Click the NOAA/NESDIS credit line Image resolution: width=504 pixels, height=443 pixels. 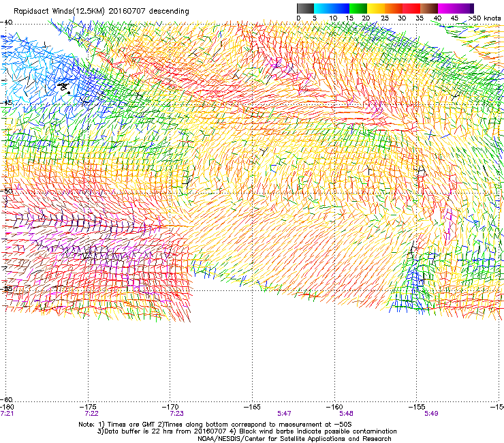(294, 439)
